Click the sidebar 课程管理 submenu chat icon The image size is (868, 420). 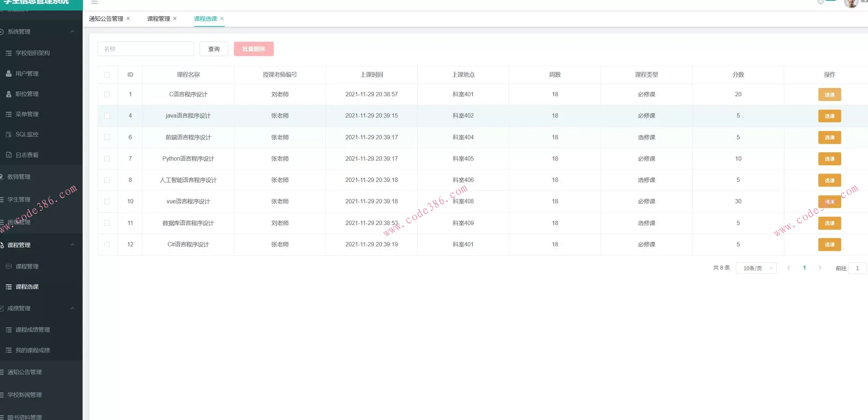click(x=9, y=266)
